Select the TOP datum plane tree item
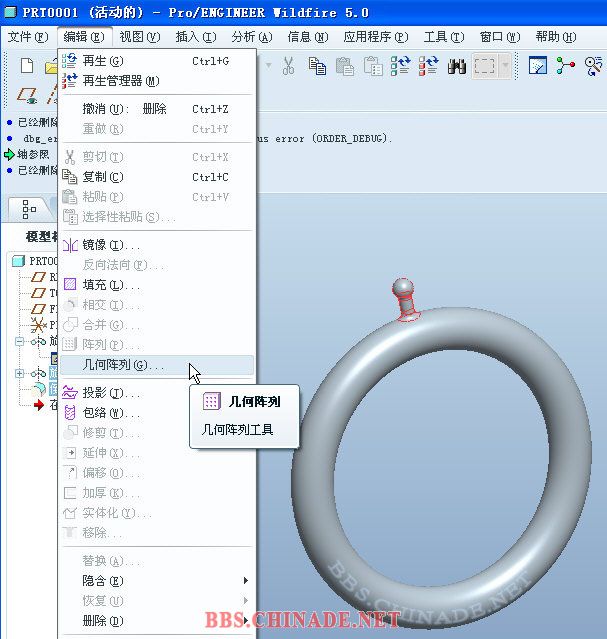The width and height of the screenshot is (607, 639). pos(45,293)
